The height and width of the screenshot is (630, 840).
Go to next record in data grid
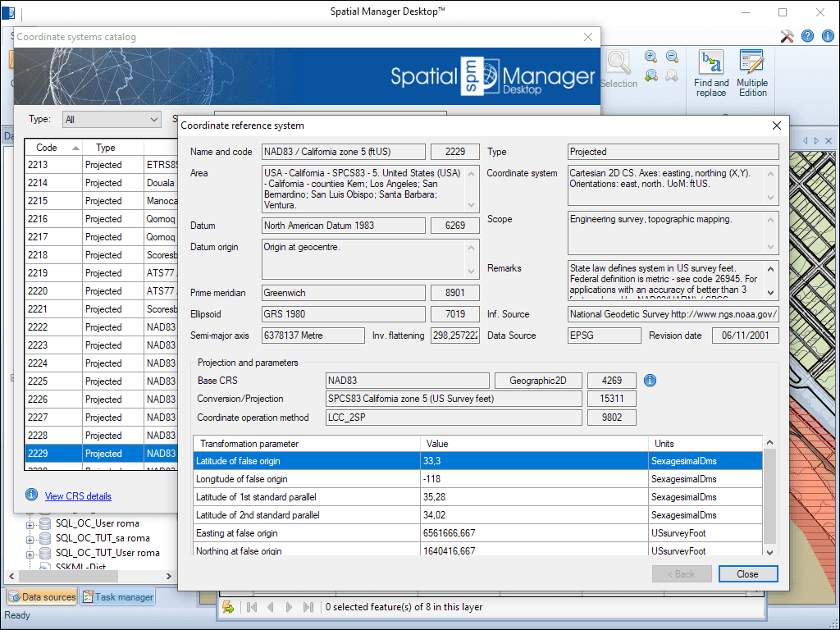(x=290, y=607)
